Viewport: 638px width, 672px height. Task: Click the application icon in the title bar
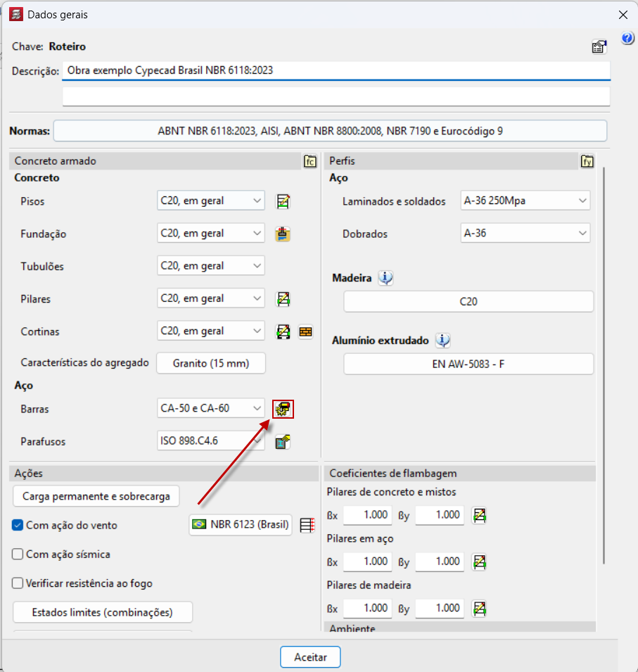point(16,14)
